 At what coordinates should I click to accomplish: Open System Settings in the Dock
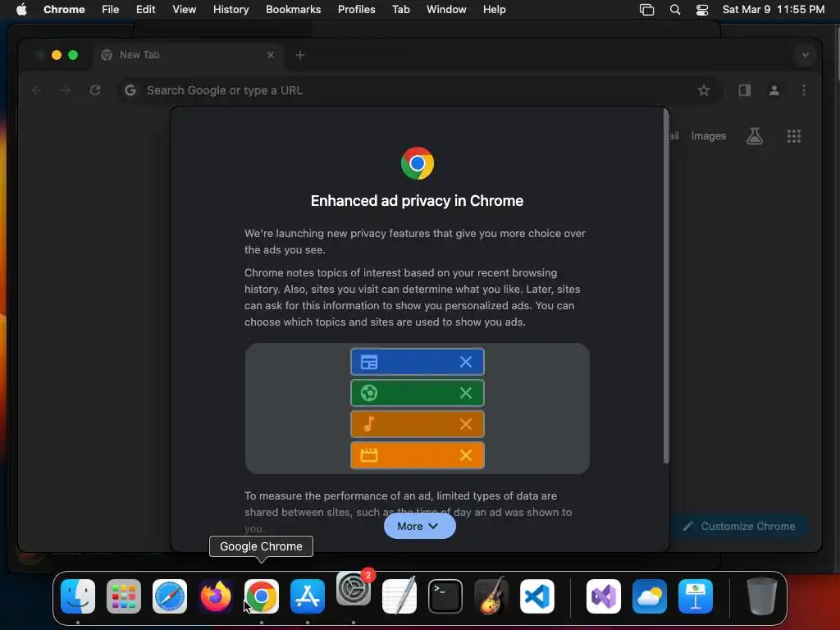(x=354, y=589)
